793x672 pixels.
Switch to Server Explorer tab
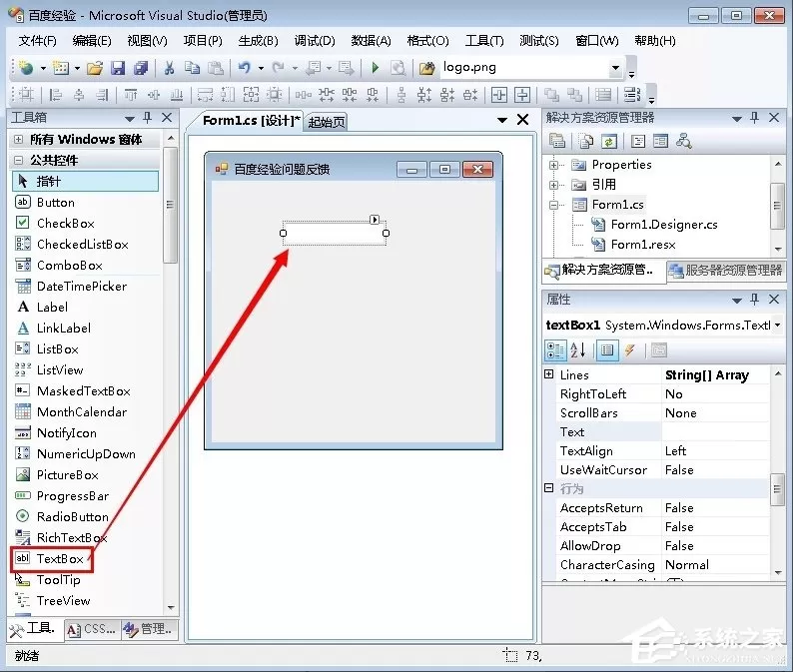pyautogui.click(x=726, y=271)
